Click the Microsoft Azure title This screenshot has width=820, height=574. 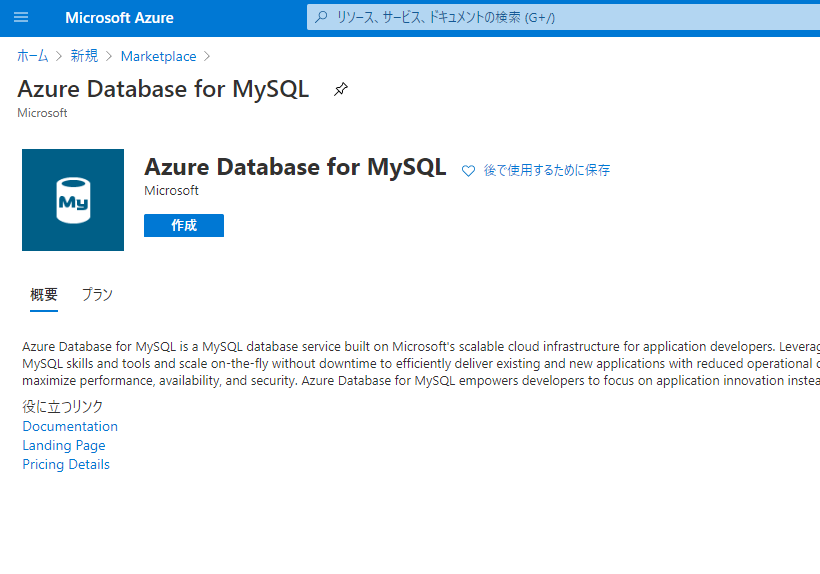pos(119,18)
